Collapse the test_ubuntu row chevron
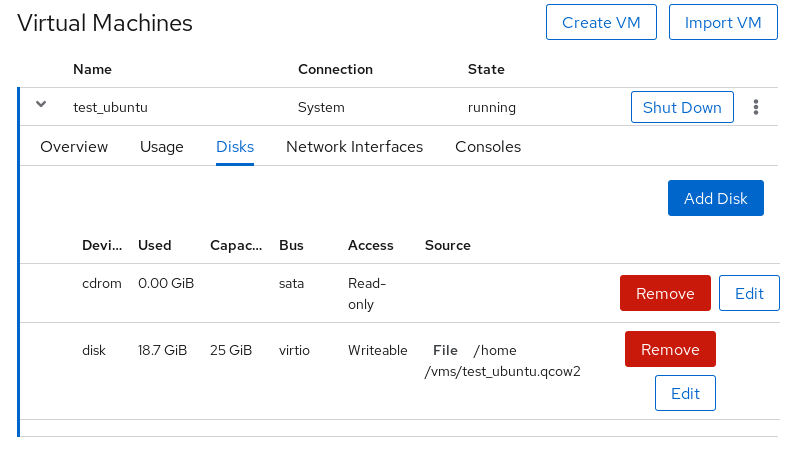 coord(41,105)
